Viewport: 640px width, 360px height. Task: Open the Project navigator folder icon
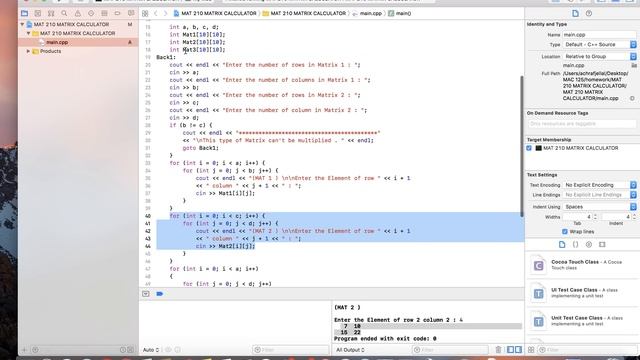point(24,13)
